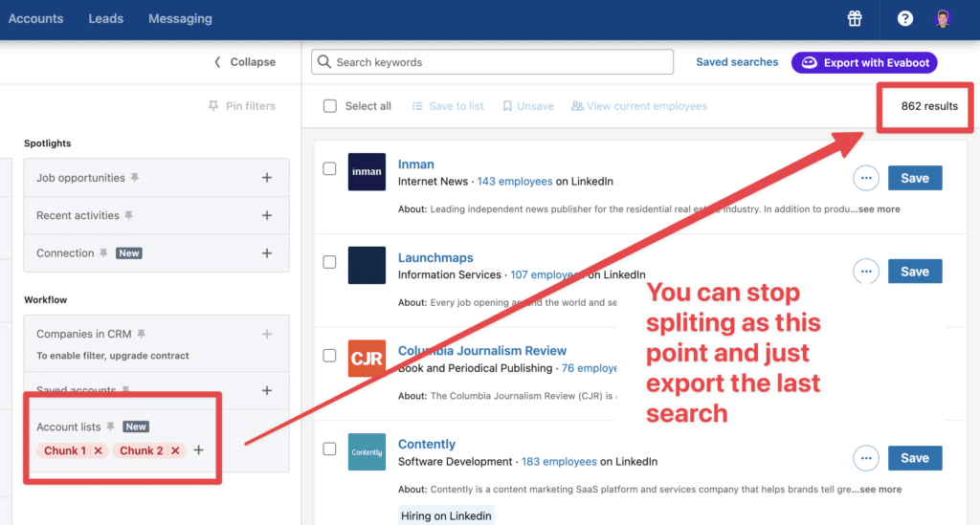Viewport: 980px width, 525px height.
Task: Tick the checkbox for Launchmaps
Action: 329,262
